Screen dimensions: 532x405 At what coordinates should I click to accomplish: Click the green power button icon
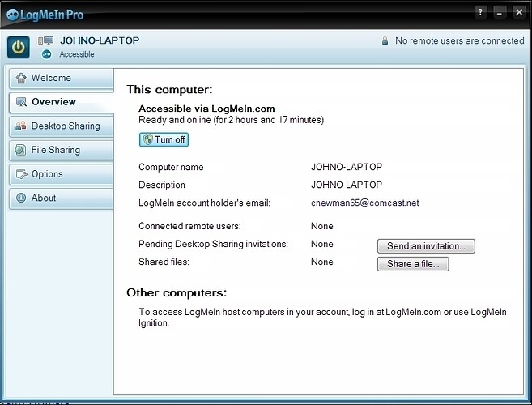point(19,47)
